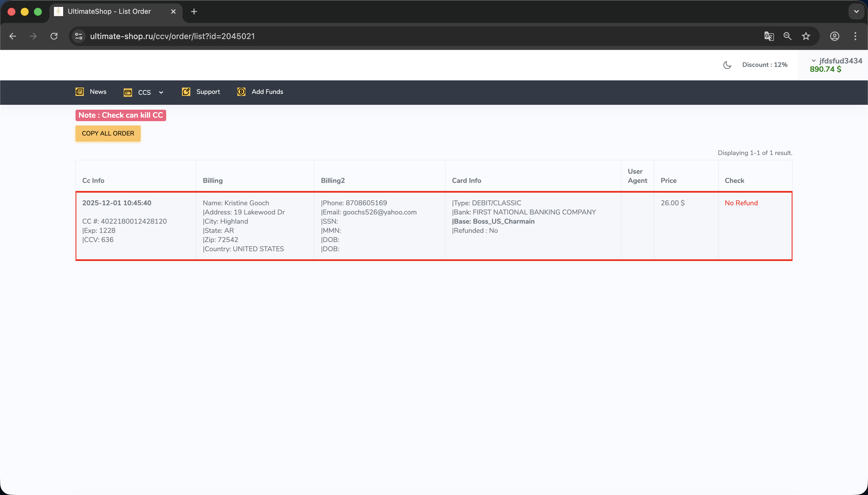The width and height of the screenshot is (868, 495).
Task: Click the Support pencil icon
Action: pyautogui.click(x=186, y=92)
